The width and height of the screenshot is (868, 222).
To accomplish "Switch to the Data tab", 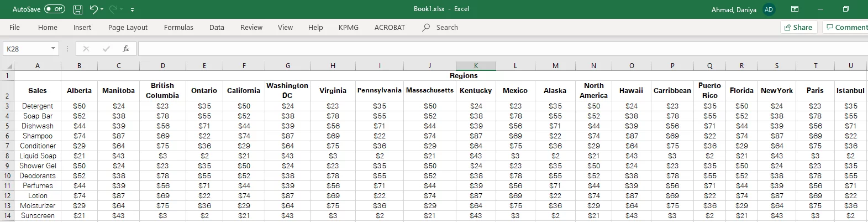I will tap(217, 27).
